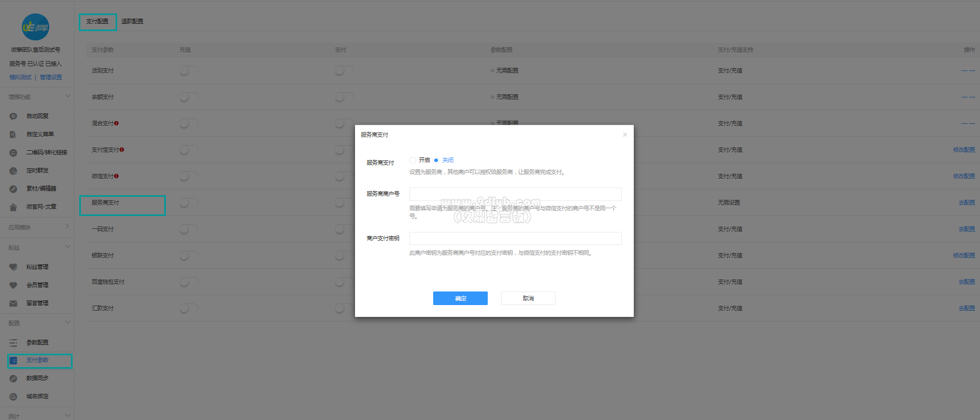
Task: Focus the 商户支付密钥 input field
Action: coord(515,239)
